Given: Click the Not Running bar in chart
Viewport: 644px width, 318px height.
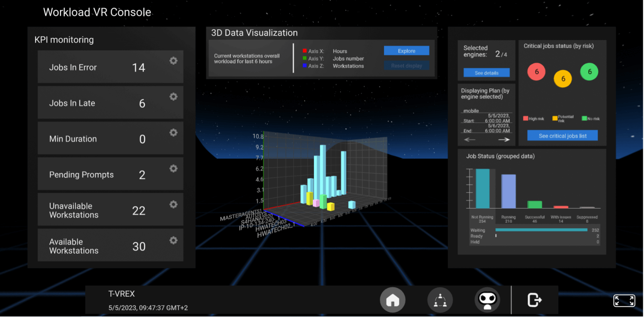Looking at the screenshot, I should point(482,189).
